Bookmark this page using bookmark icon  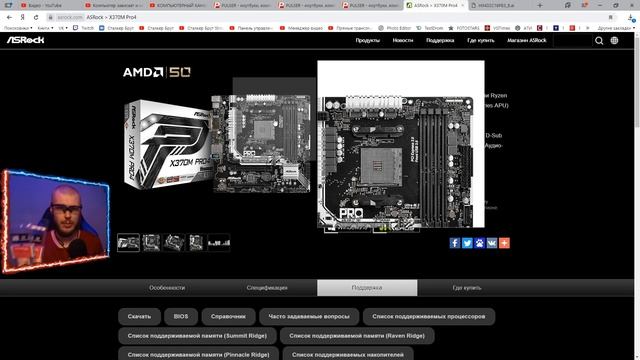coord(611,17)
